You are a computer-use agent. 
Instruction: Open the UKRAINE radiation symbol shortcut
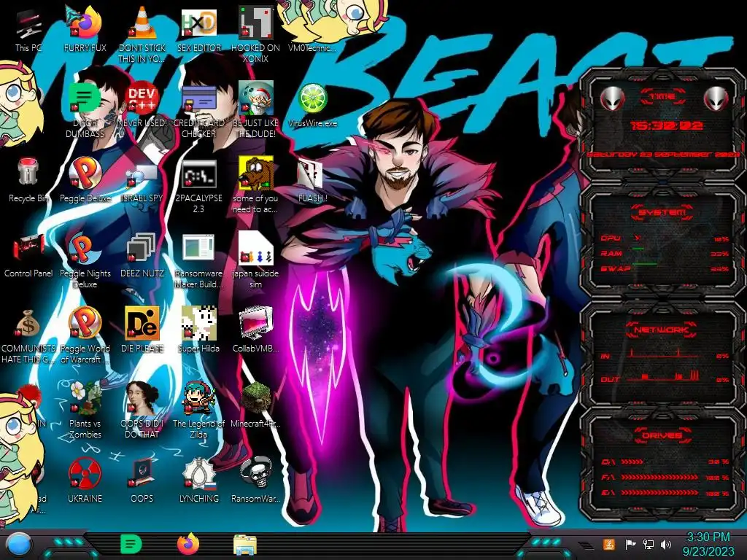click(85, 480)
